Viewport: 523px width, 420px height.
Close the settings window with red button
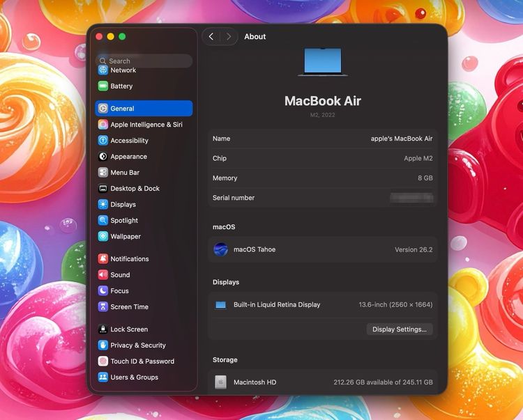99,36
